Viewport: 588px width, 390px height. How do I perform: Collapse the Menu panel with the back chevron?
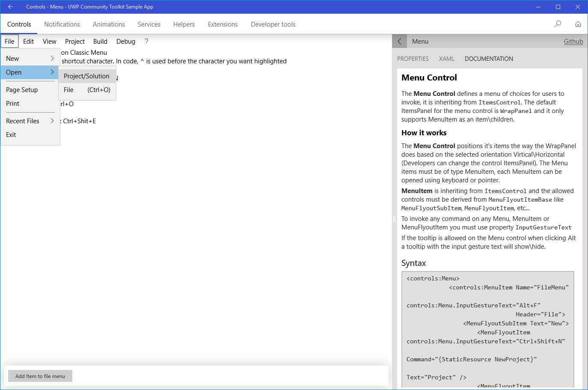[x=399, y=41]
